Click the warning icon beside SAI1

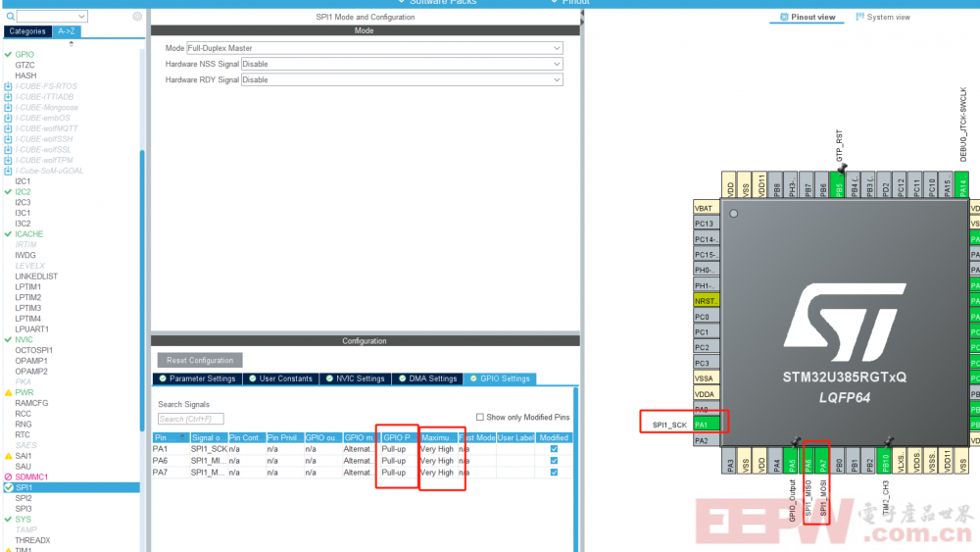coord(8,456)
